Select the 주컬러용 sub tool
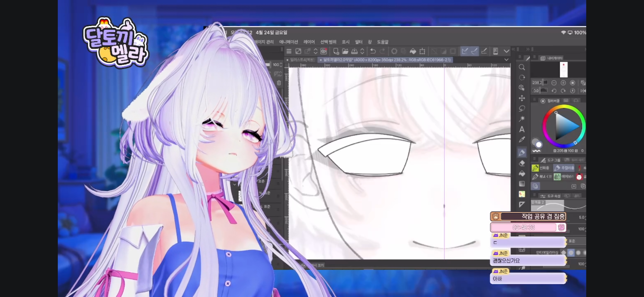Image resolution: width=644 pixels, height=297 pixels. 564,168
